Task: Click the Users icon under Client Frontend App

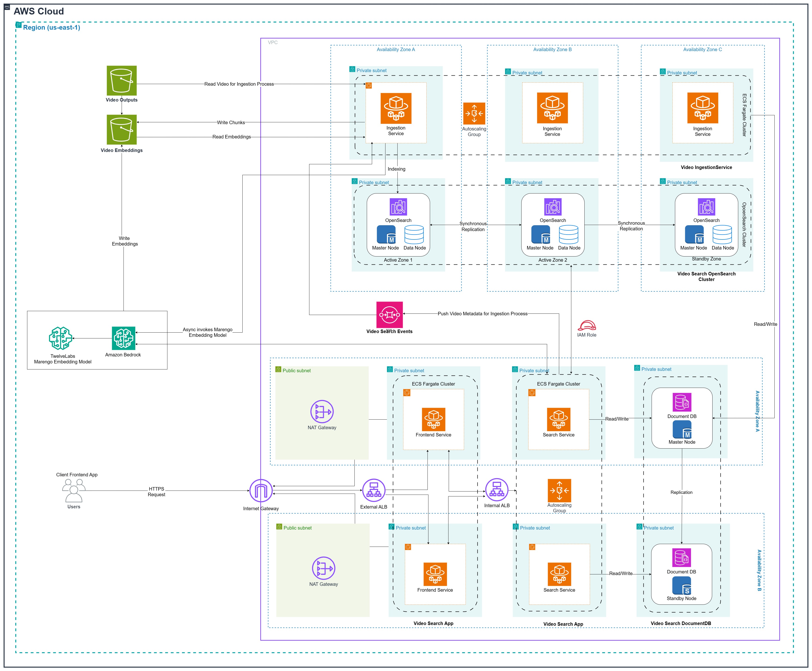Action: 74,491
